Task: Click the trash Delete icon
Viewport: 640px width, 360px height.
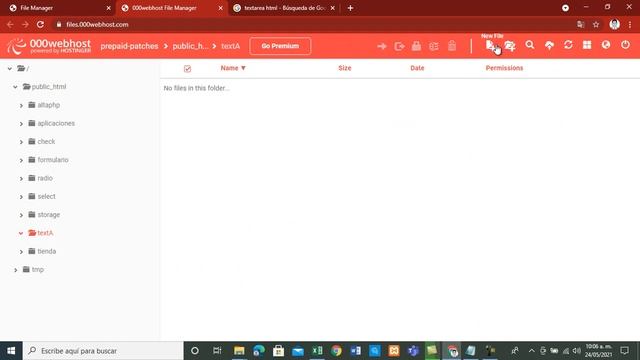Action: pos(452,46)
